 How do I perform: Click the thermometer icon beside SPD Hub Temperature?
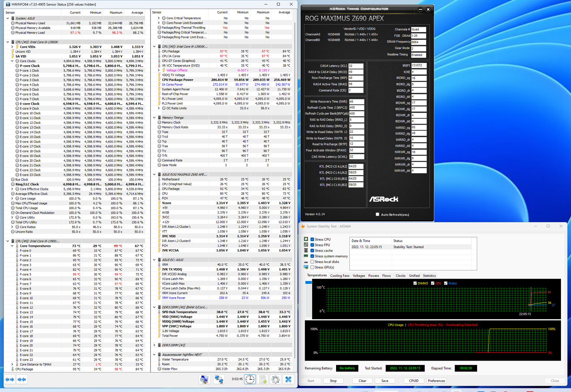click(159, 312)
